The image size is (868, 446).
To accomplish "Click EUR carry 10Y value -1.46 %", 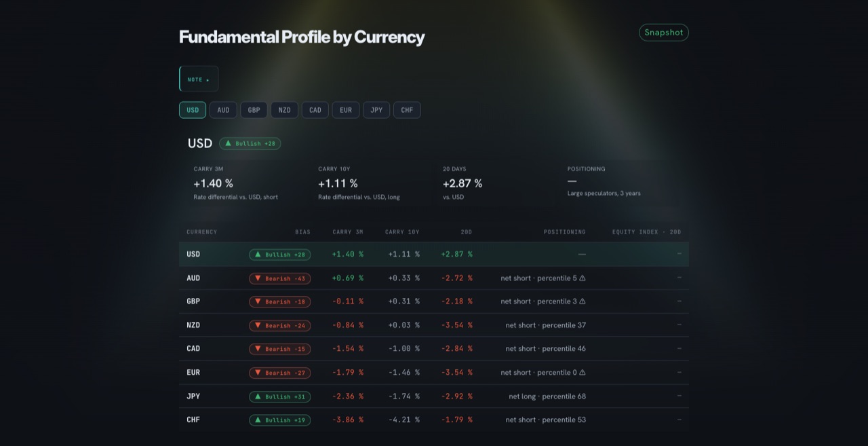I will click(403, 372).
